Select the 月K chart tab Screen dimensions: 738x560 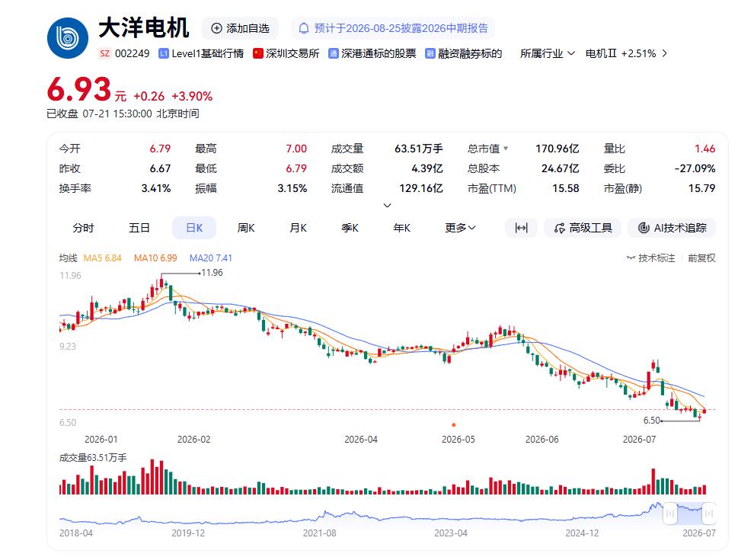point(298,228)
